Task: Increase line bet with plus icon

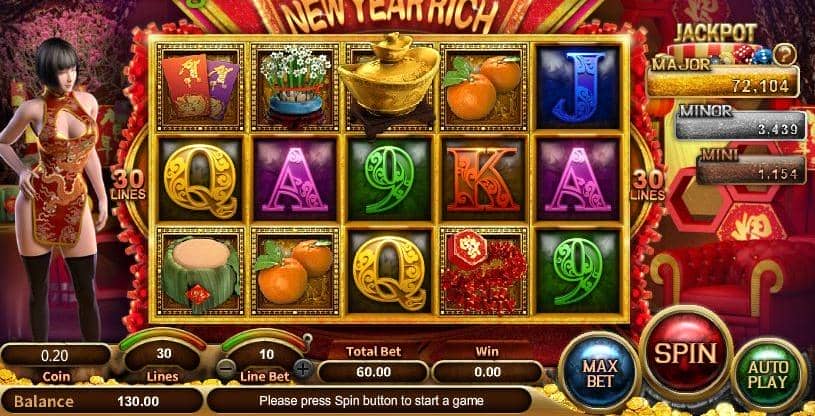Action: pyautogui.click(x=304, y=370)
